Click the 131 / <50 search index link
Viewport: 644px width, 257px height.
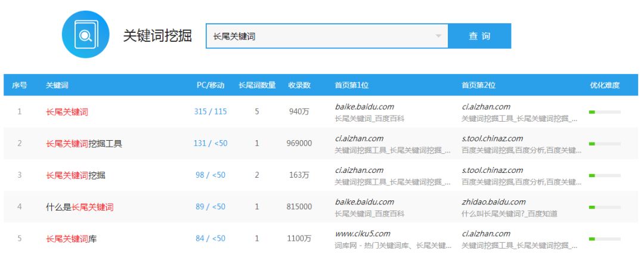[210, 144]
